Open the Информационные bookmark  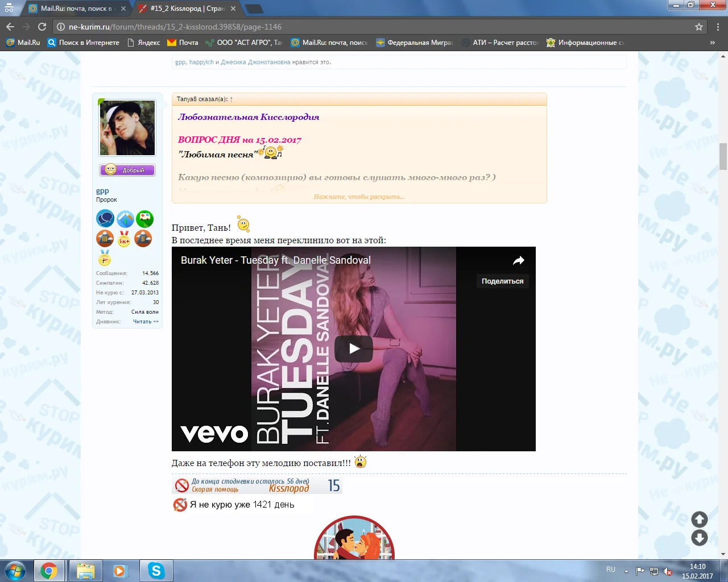585,43
